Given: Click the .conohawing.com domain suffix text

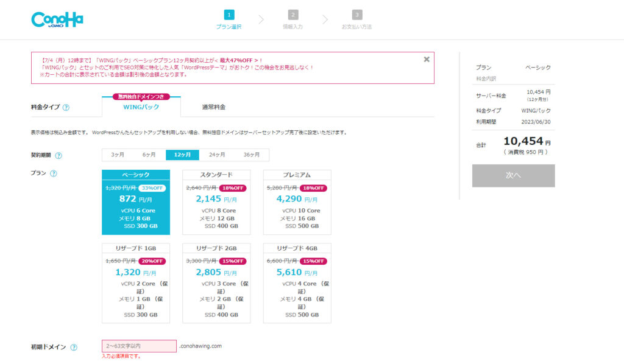Looking at the screenshot, I should [x=200, y=346].
